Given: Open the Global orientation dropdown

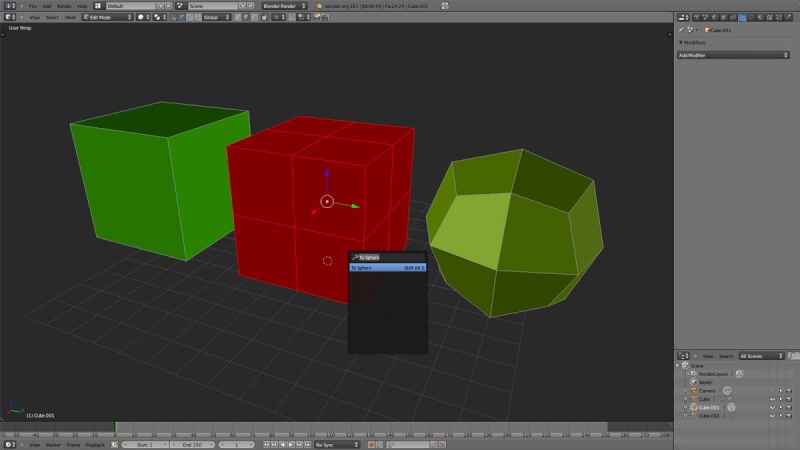Looking at the screenshot, I should (x=217, y=17).
